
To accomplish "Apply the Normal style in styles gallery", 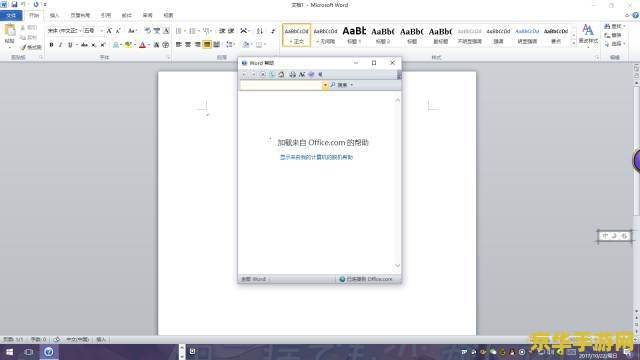I will [296, 35].
